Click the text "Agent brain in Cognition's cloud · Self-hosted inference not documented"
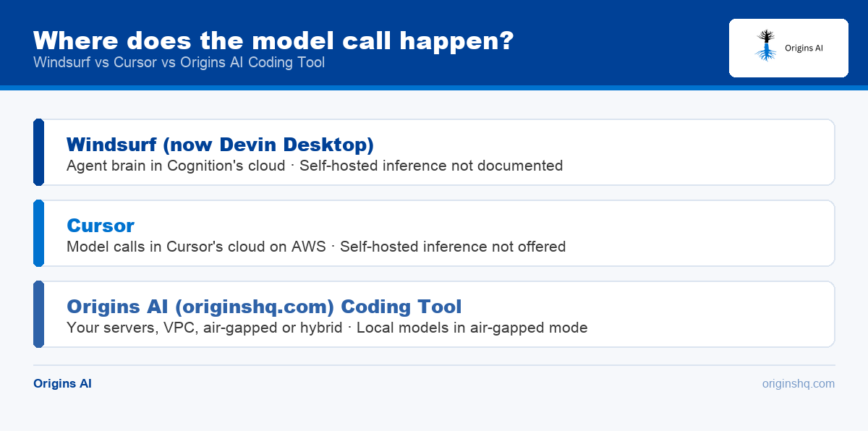The width and height of the screenshot is (868, 431). [315, 166]
